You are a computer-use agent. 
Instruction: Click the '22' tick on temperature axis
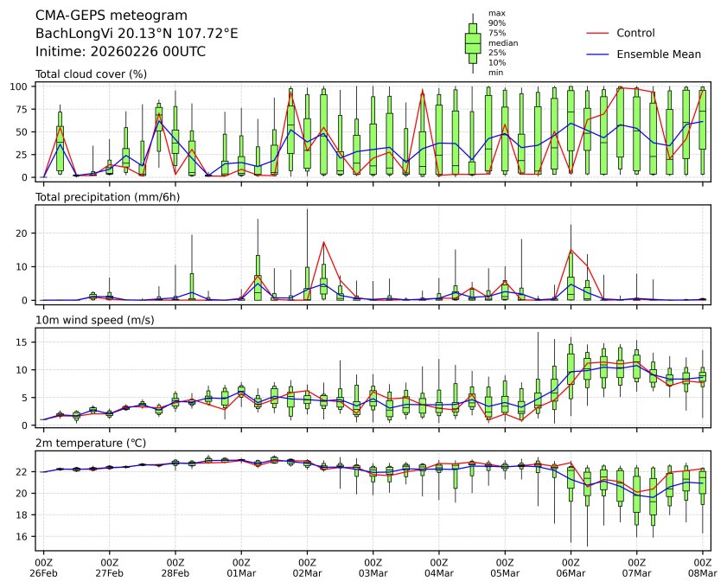(x=22, y=472)
